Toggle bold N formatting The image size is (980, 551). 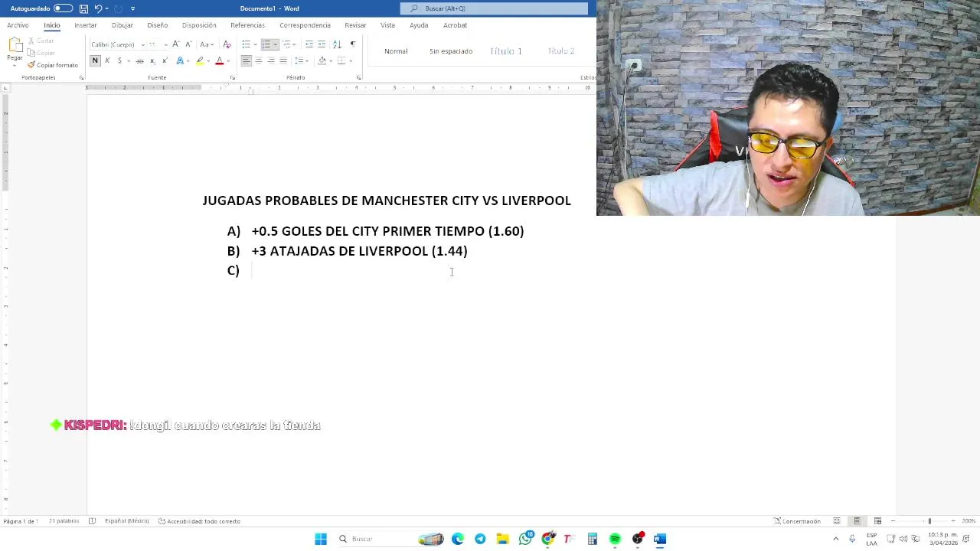click(95, 60)
